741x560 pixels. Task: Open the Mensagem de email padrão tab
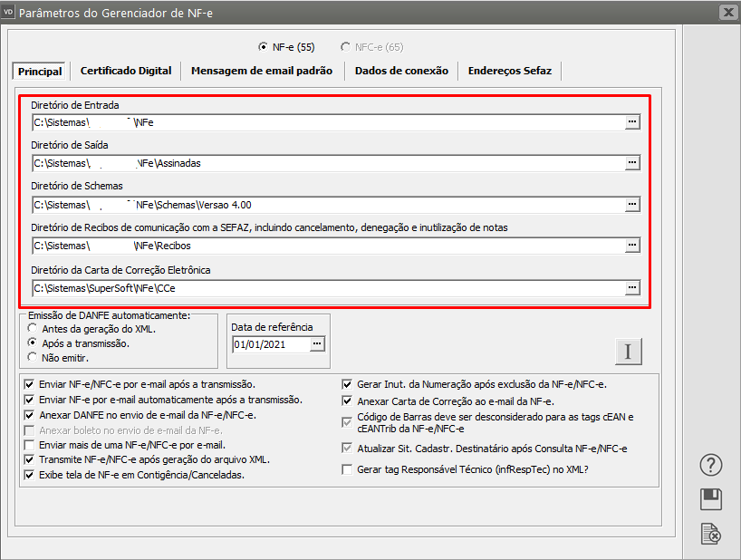[262, 71]
